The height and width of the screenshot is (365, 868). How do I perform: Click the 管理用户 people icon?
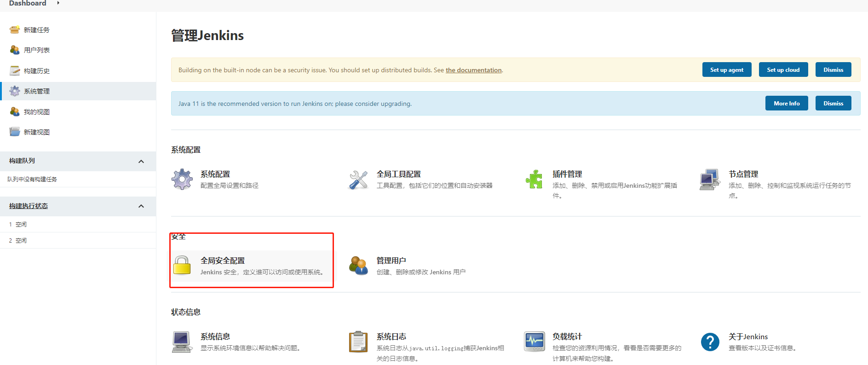tap(358, 266)
